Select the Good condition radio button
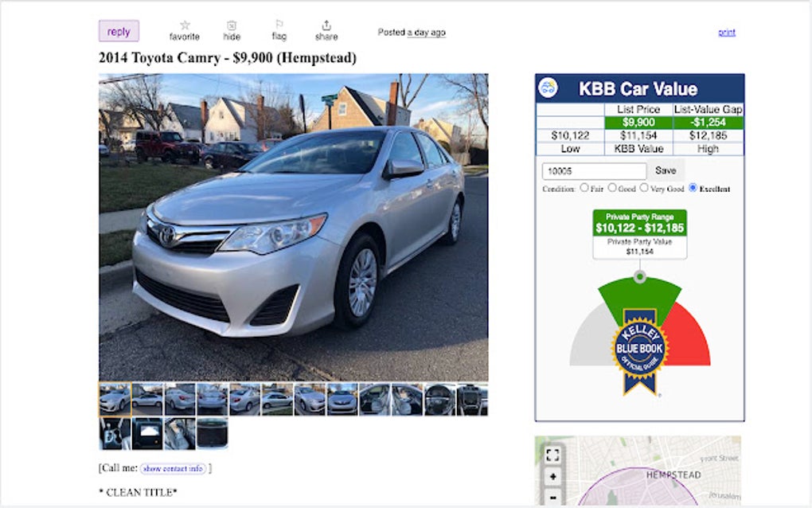The width and height of the screenshot is (812, 508). [x=612, y=187]
